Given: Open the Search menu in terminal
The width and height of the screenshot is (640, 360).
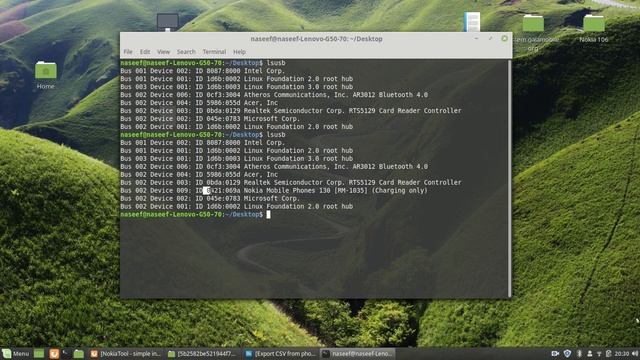Looking at the screenshot, I should (x=186, y=52).
